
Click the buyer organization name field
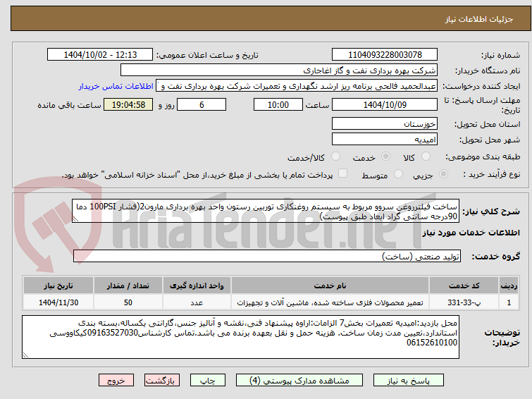click(279, 70)
